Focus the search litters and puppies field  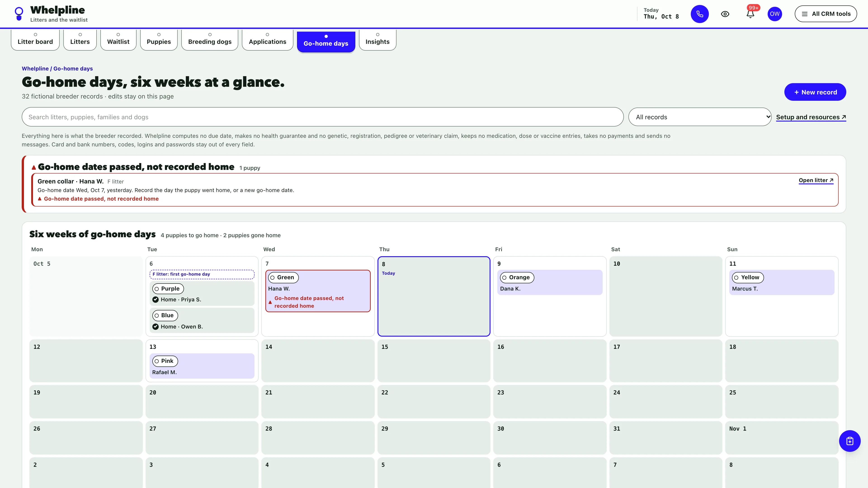tap(323, 117)
